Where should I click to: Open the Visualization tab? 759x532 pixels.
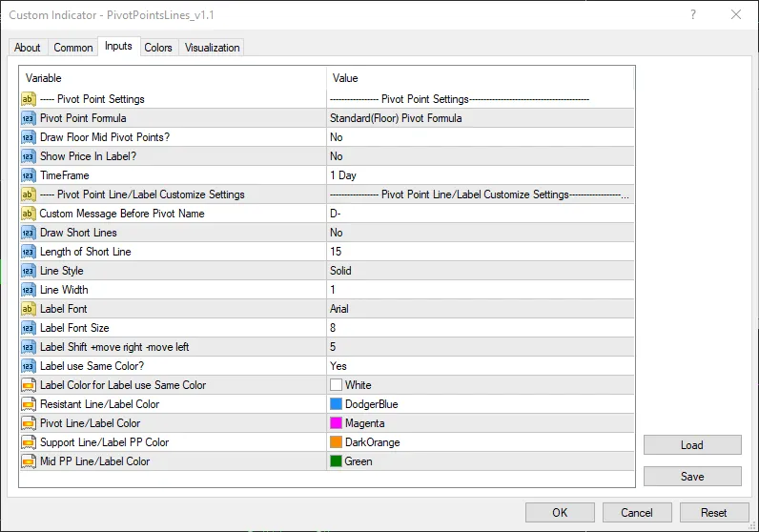pos(213,48)
